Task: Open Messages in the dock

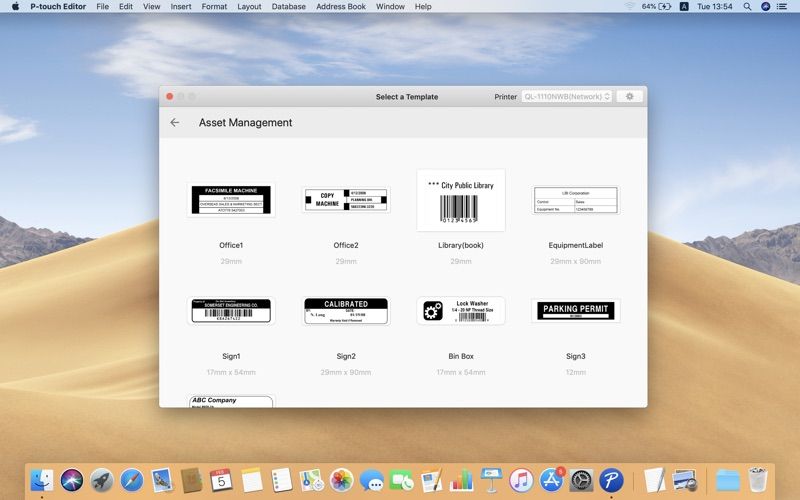Action: tap(371, 480)
